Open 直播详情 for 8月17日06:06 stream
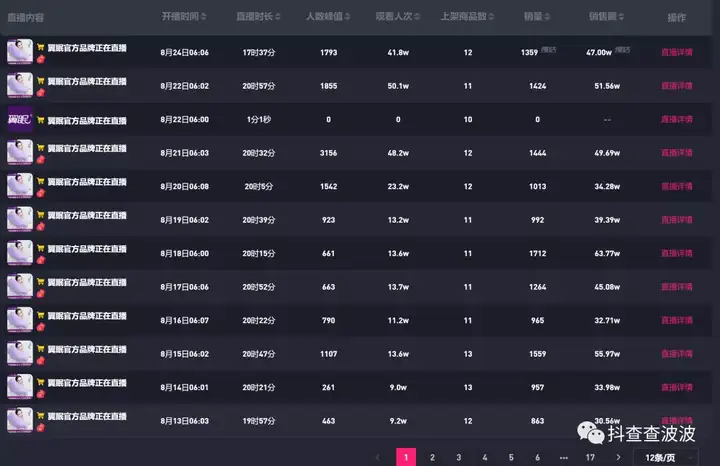Viewport: 720px width, 466px height. point(677,287)
